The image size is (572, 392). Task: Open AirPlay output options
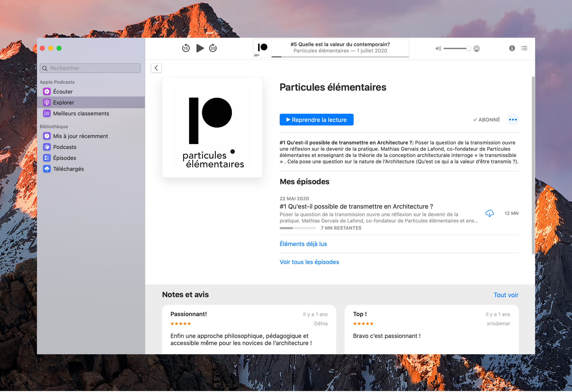[x=476, y=49]
